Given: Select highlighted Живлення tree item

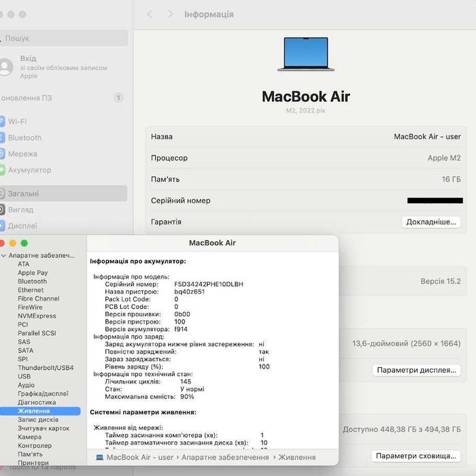Looking at the screenshot, I should click(40, 411).
